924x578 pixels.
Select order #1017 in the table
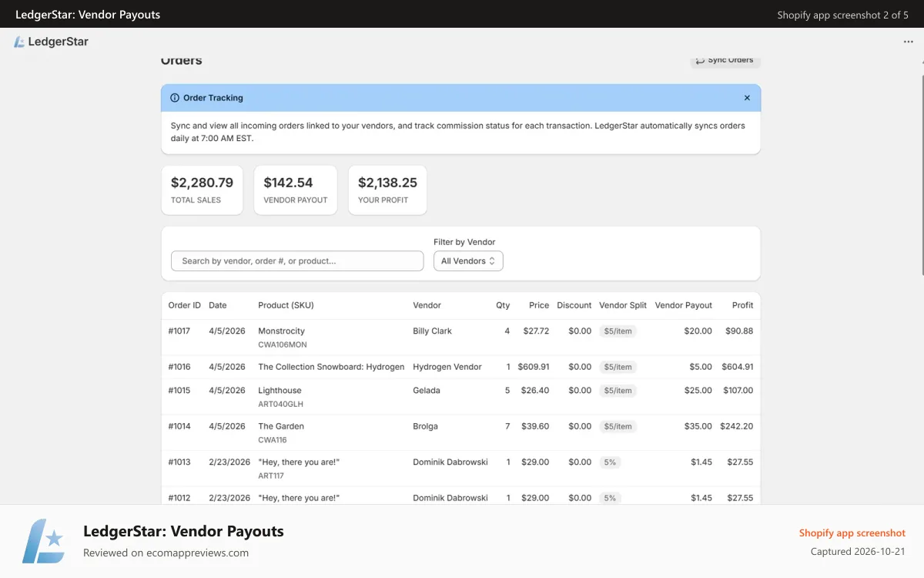[460, 338]
